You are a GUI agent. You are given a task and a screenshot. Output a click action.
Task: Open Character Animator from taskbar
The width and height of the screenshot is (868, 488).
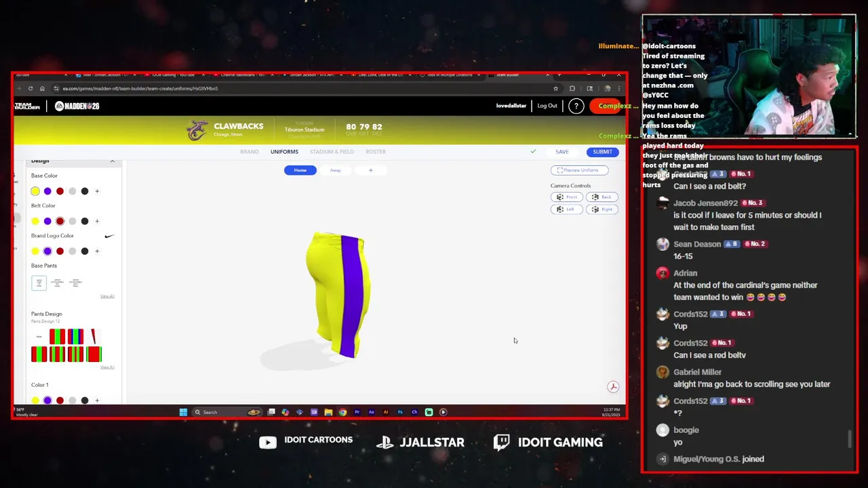pos(414,412)
